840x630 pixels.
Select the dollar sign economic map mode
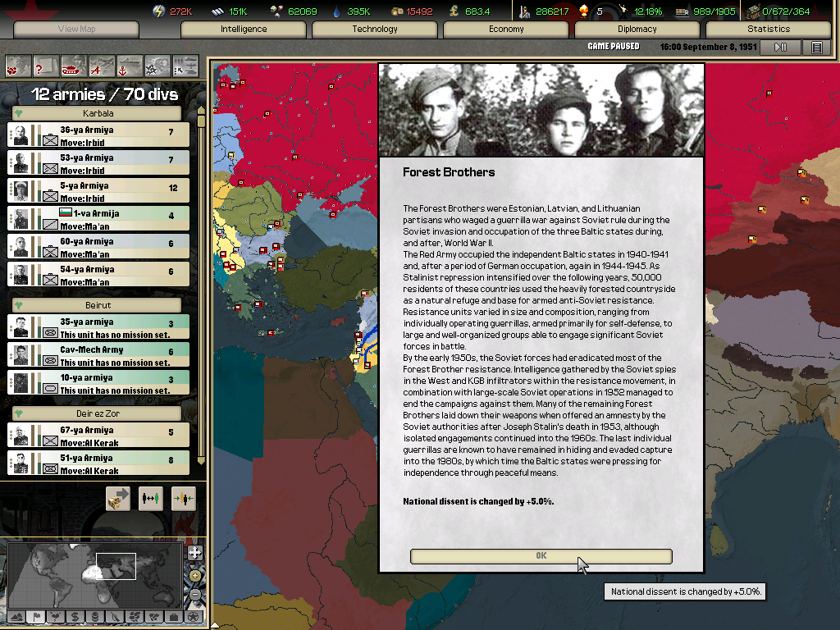coord(75,616)
